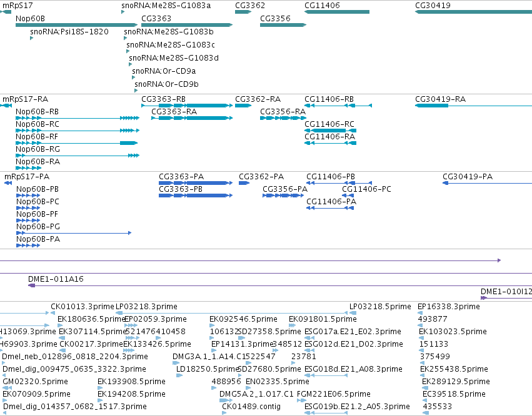Click LP03218.5prime EST label

pyautogui.click(x=380, y=307)
